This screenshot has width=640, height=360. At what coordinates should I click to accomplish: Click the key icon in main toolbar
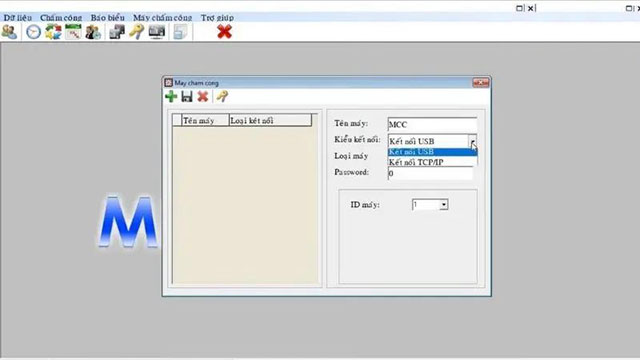tap(137, 32)
